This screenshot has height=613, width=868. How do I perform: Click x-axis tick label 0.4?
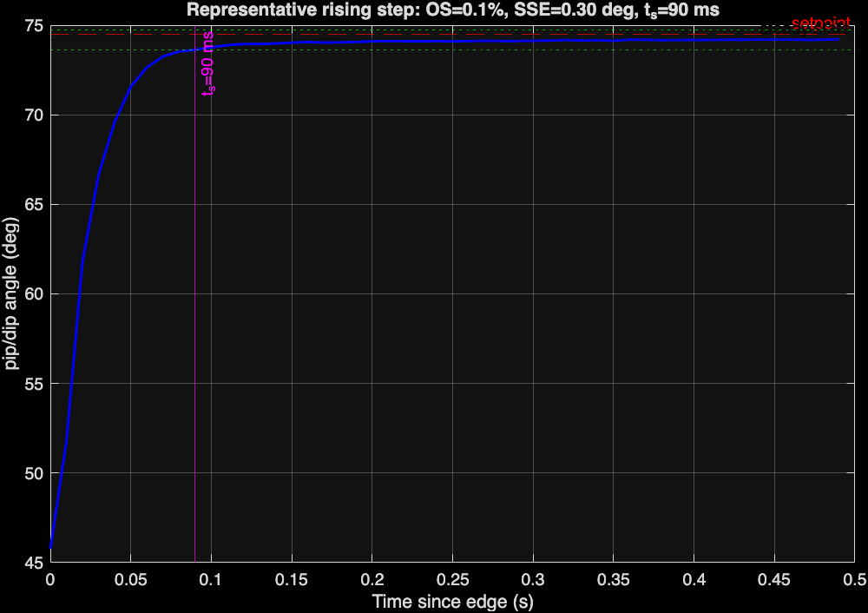[694, 580]
